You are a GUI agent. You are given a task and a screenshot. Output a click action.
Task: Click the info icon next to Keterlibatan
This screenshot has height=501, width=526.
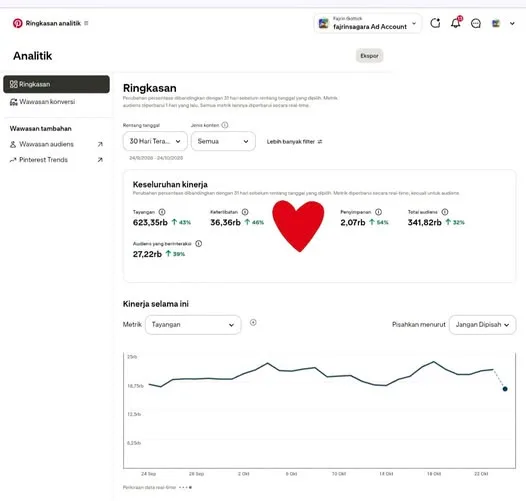pyautogui.click(x=245, y=212)
